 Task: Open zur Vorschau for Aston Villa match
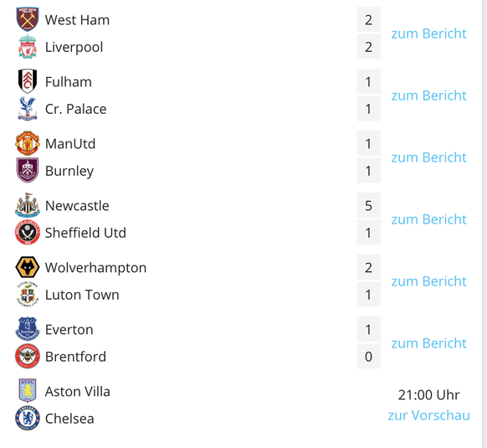pos(428,415)
